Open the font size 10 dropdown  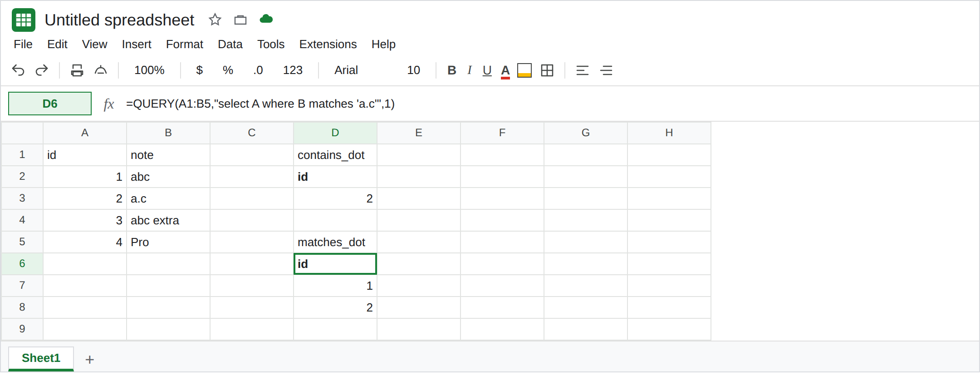click(x=413, y=70)
